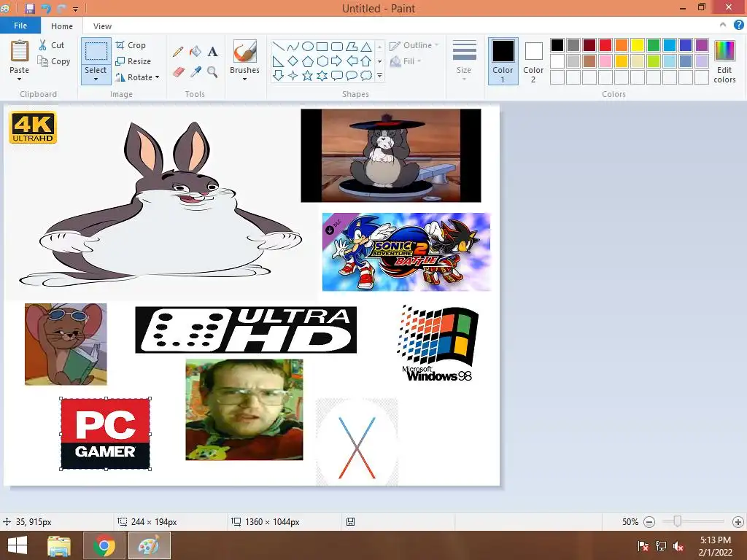This screenshot has height=560, width=747.
Task: Expand the Shapes gallery more arrow
Action: (379, 75)
